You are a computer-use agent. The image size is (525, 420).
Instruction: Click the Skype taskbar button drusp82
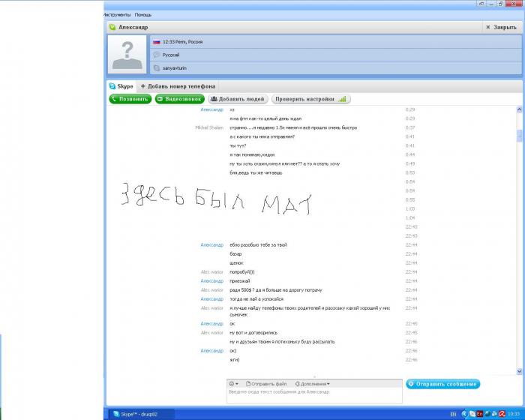140,414
